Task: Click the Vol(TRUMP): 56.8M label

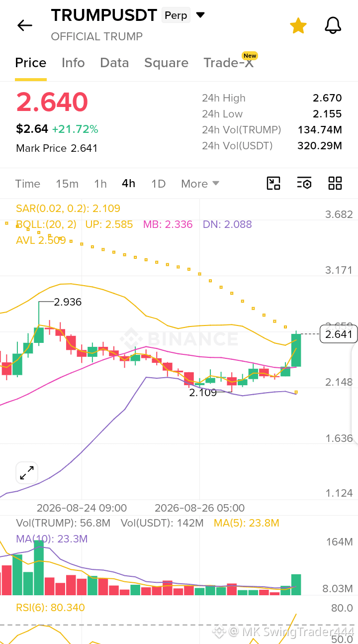Action: [63, 523]
